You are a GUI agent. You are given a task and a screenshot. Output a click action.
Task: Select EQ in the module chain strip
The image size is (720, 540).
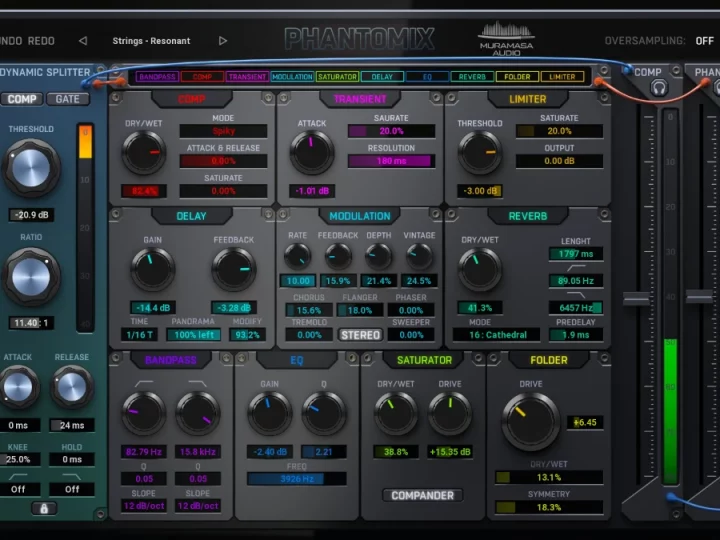point(427,77)
